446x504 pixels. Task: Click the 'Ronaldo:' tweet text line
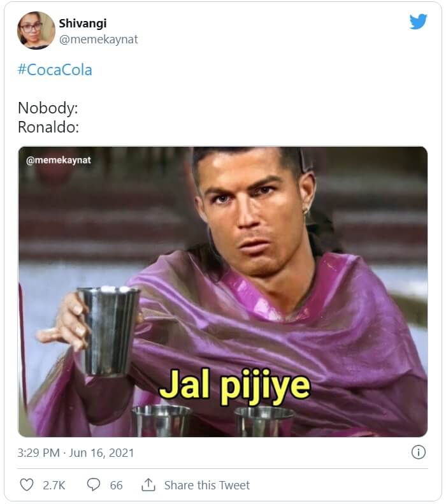click(x=48, y=127)
